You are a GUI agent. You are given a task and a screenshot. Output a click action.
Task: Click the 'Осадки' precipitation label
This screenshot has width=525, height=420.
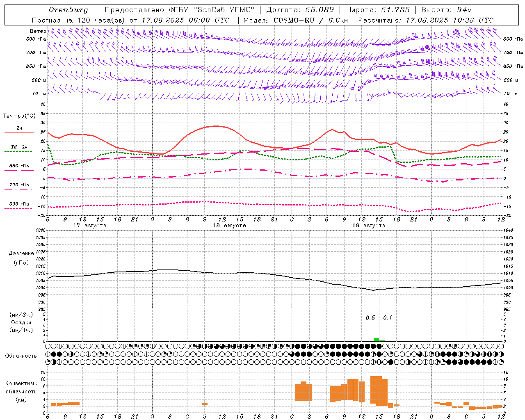click(21, 322)
